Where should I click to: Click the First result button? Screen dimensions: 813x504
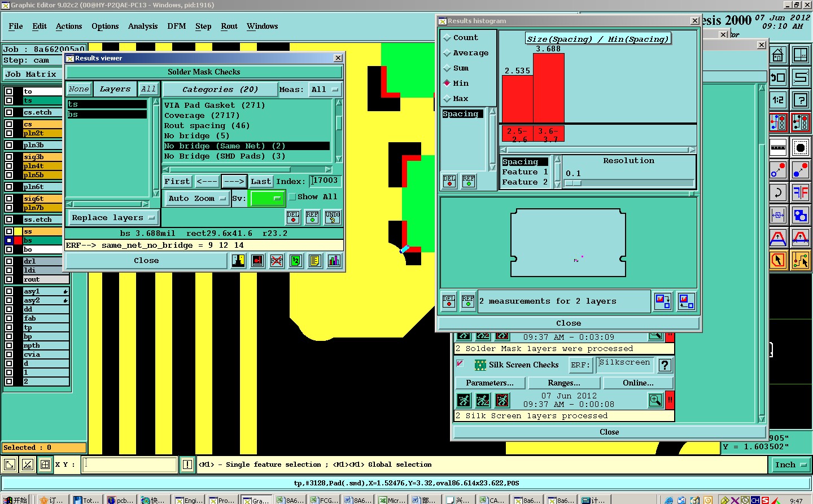point(177,181)
